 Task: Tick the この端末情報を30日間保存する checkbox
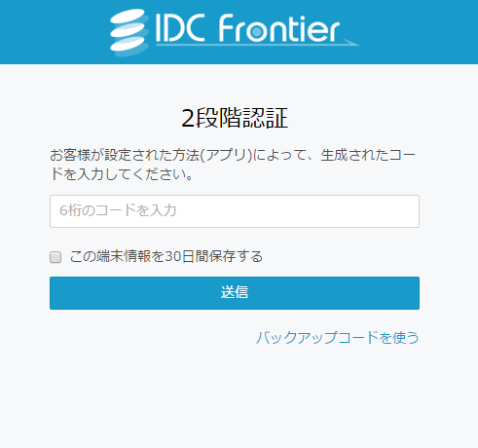coord(55,257)
